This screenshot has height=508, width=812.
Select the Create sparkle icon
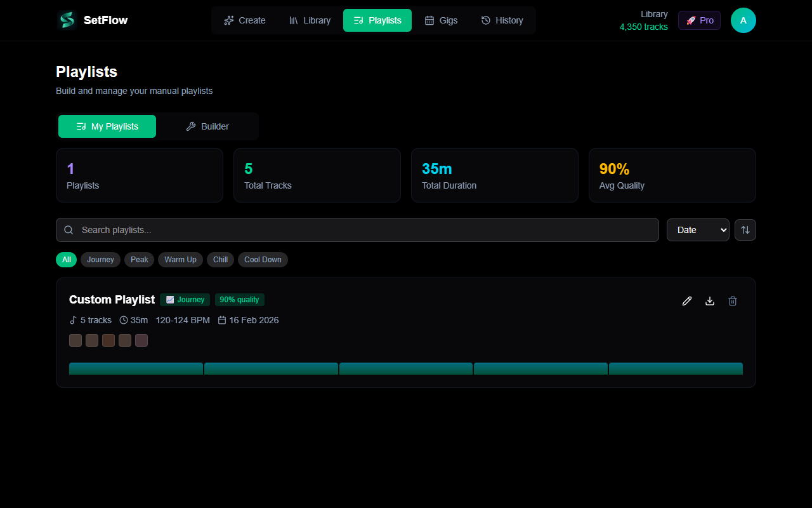pos(228,20)
